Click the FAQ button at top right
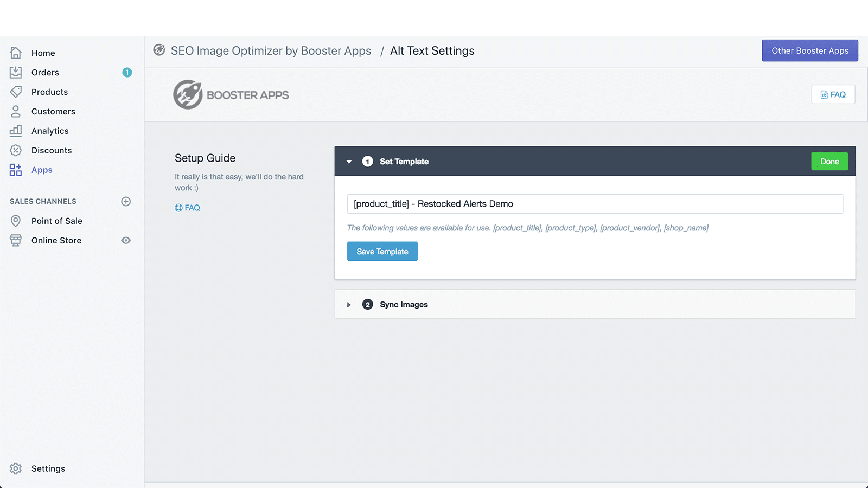 [833, 94]
